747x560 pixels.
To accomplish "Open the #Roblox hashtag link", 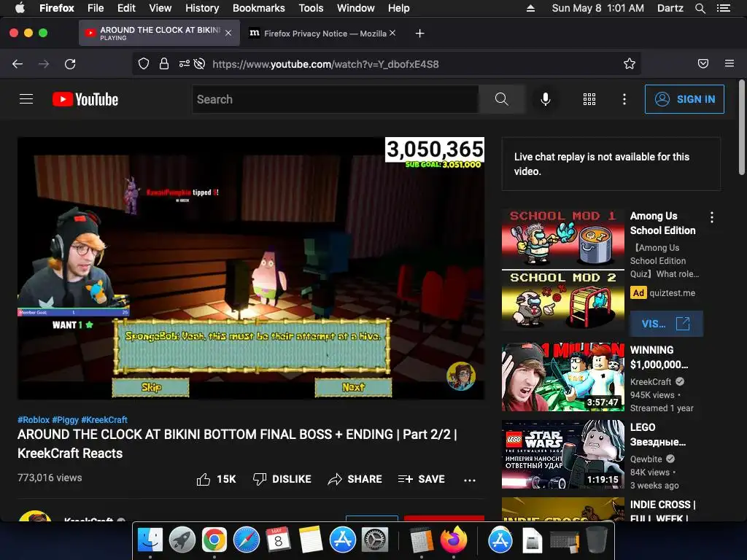I will [x=34, y=419].
